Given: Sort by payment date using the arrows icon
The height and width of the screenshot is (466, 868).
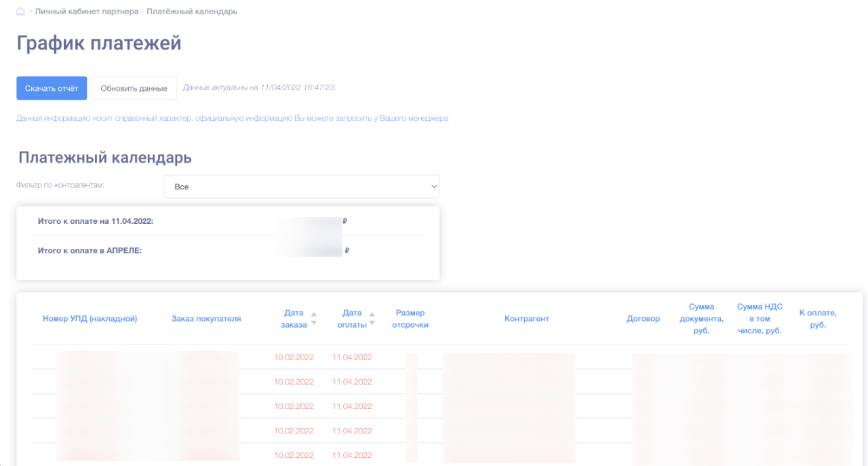Looking at the screenshot, I should point(372,319).
